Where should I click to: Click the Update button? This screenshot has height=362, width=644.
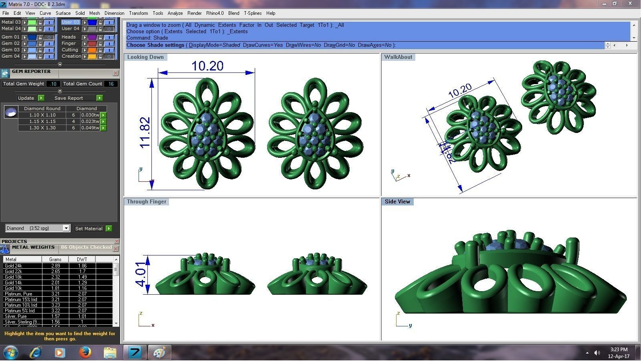26,98
